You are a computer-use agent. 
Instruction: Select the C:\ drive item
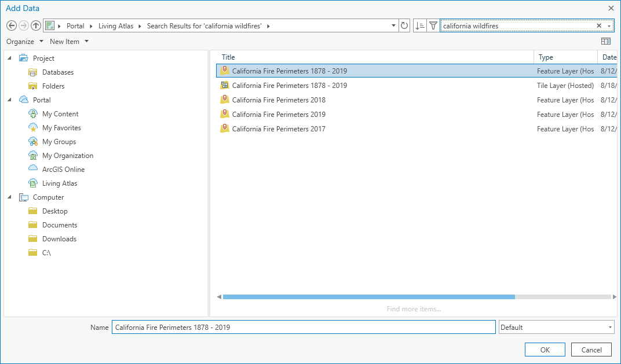tap(46, 252)
